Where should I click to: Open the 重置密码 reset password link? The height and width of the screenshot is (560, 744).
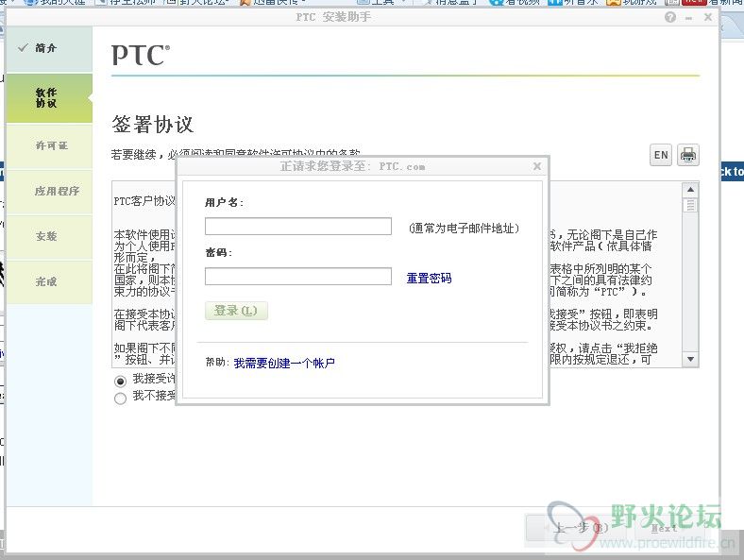[x=429, y=278]
